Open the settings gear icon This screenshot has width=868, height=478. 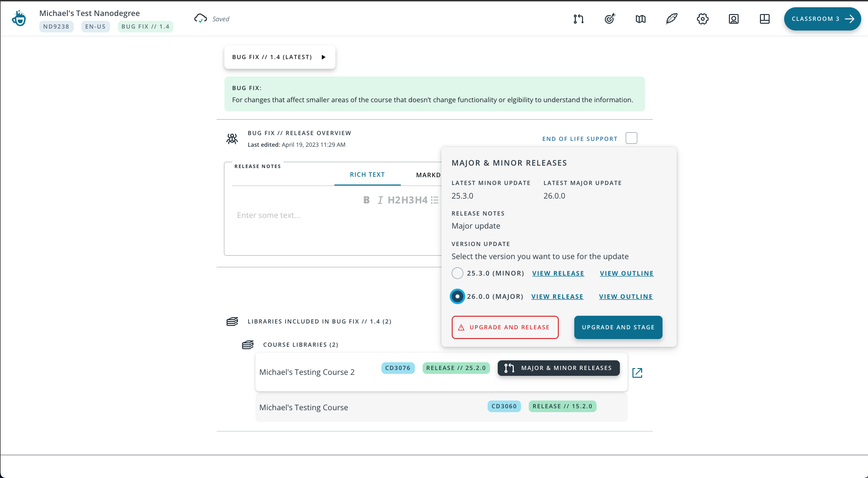[x=703, y=19]
